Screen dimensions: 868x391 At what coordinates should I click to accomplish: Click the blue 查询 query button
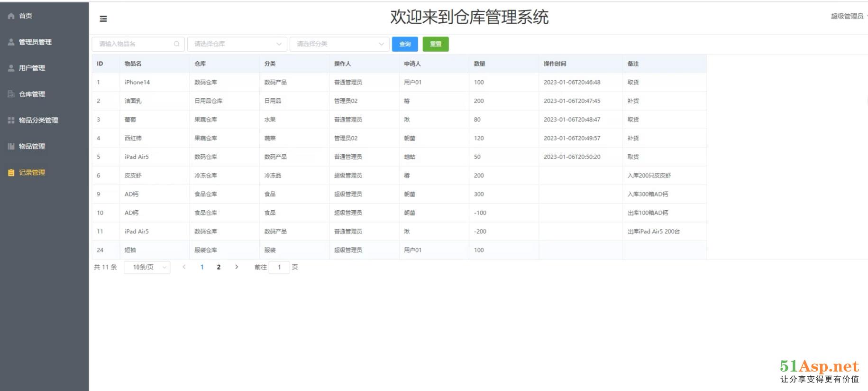(x=405, y=44)
